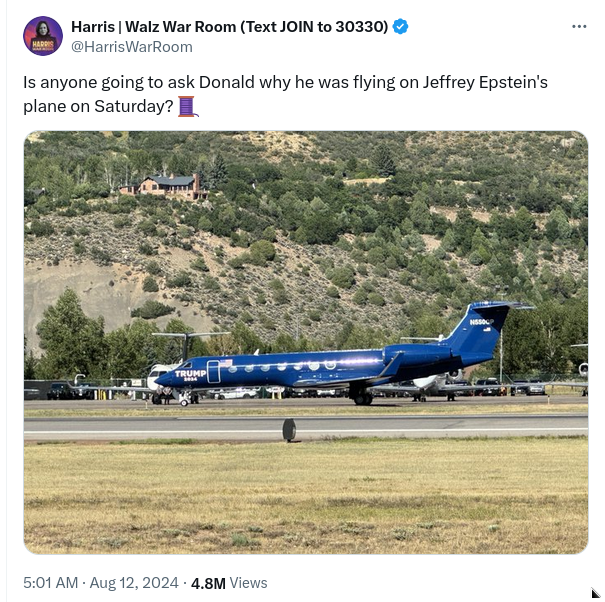Click the word Views beside the count
605x602 pixels.
click(x=248, y=582)
